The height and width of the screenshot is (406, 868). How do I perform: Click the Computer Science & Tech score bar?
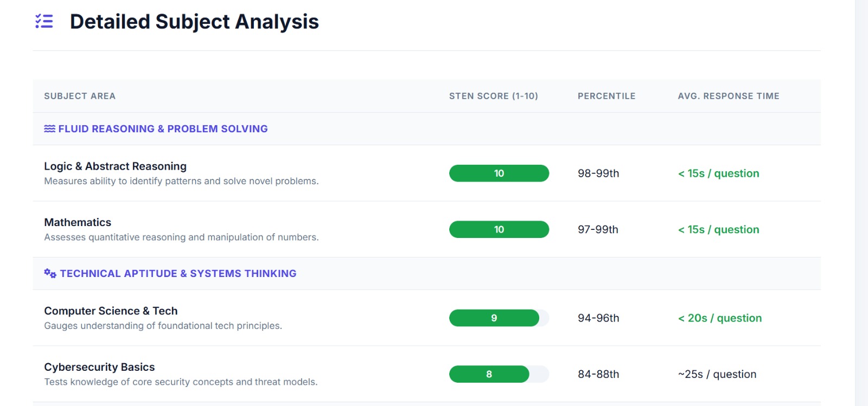tap(494, 318)
